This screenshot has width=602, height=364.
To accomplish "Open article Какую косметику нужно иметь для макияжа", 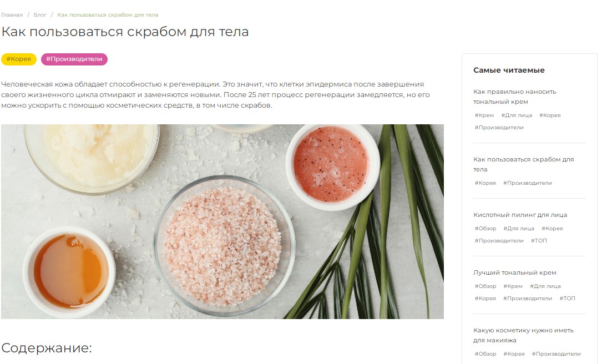I will [523, 335].
